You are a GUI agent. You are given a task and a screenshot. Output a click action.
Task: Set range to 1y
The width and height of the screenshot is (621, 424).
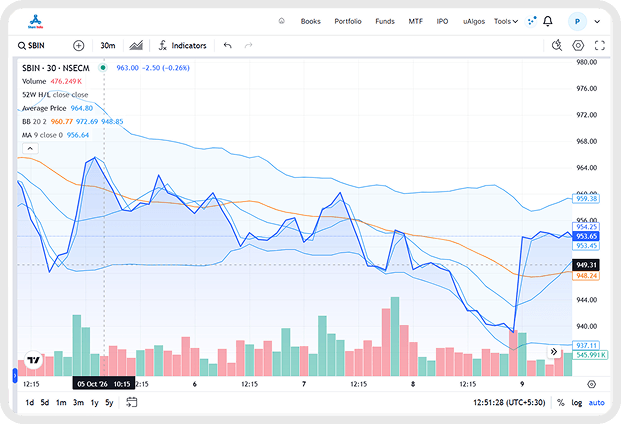[94, 403]
